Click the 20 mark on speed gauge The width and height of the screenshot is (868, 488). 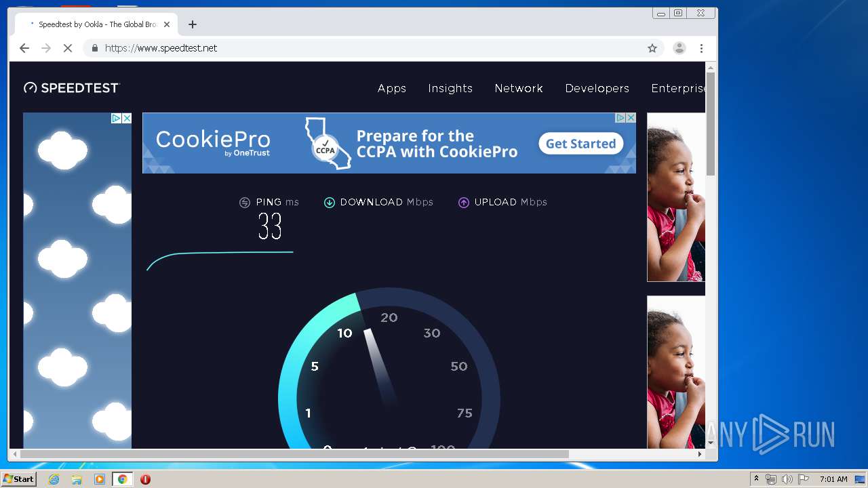click(389, 317)
